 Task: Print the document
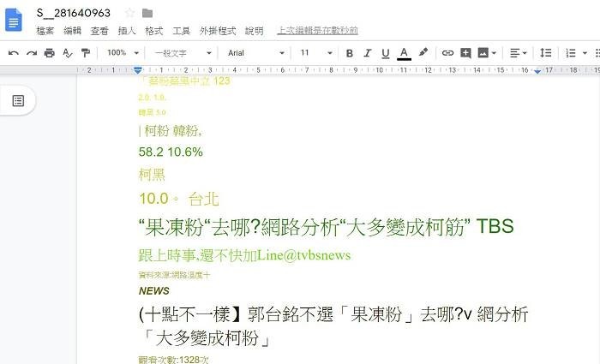[x=50, y=53]
